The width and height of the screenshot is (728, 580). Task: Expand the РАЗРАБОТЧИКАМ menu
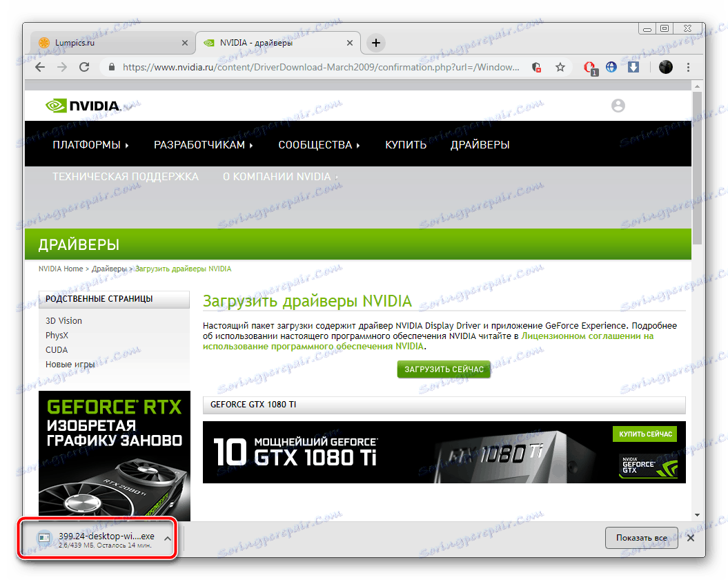coord(204,145)
